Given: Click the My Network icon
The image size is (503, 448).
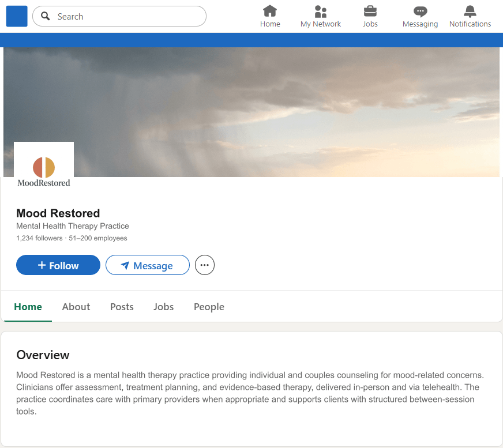Looking at the screenshot, I should click(x=320, y=11).
